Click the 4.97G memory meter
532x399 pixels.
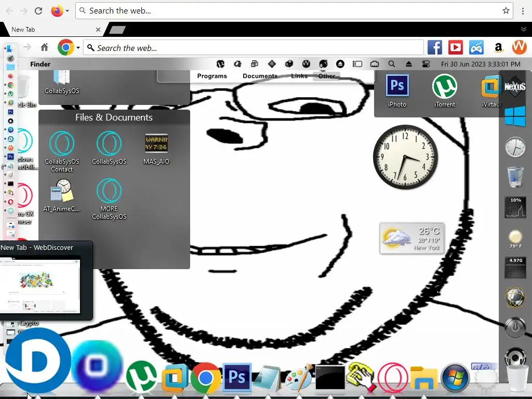[x=515, y=268]
